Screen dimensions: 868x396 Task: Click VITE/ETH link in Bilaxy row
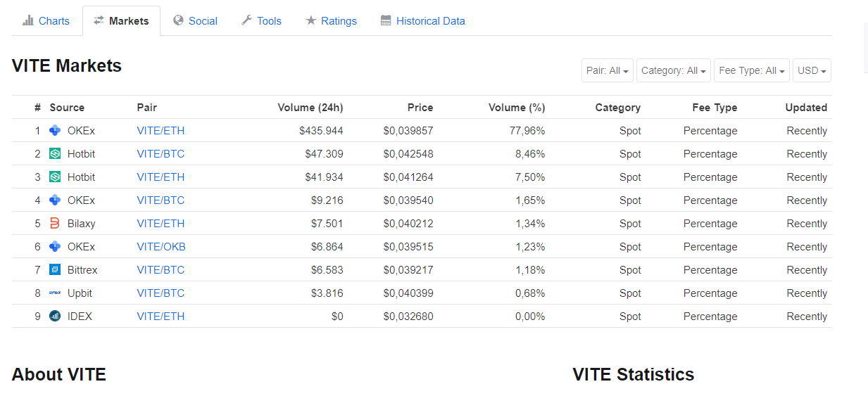click(x=161, y=224)
